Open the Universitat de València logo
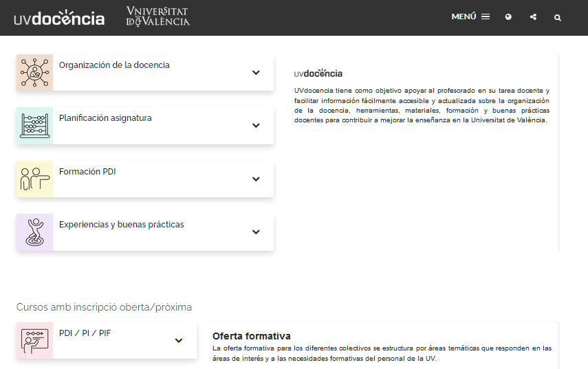 (158, 16)
